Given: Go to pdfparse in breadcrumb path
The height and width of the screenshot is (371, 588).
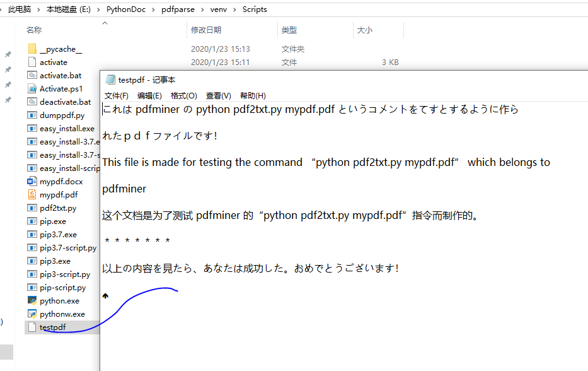Looking at the screenshot, I should [x=178, y=9].
